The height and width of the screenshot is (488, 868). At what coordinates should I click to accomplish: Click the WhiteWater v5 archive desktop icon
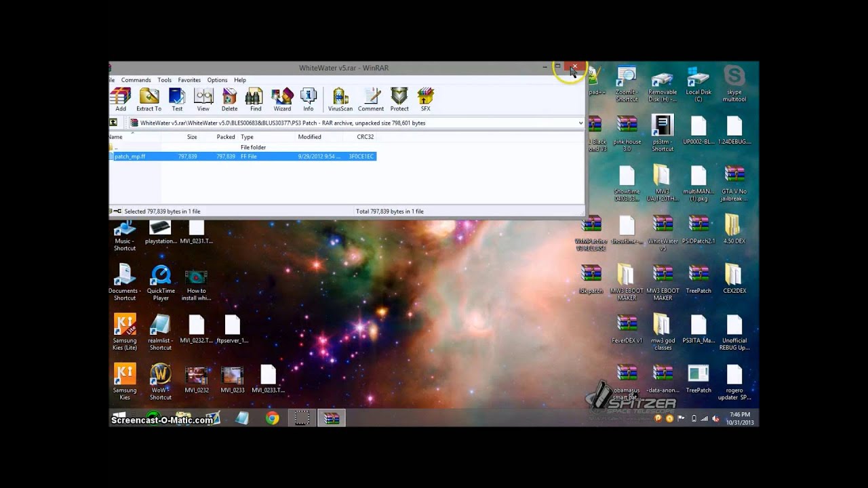point(663,233)
